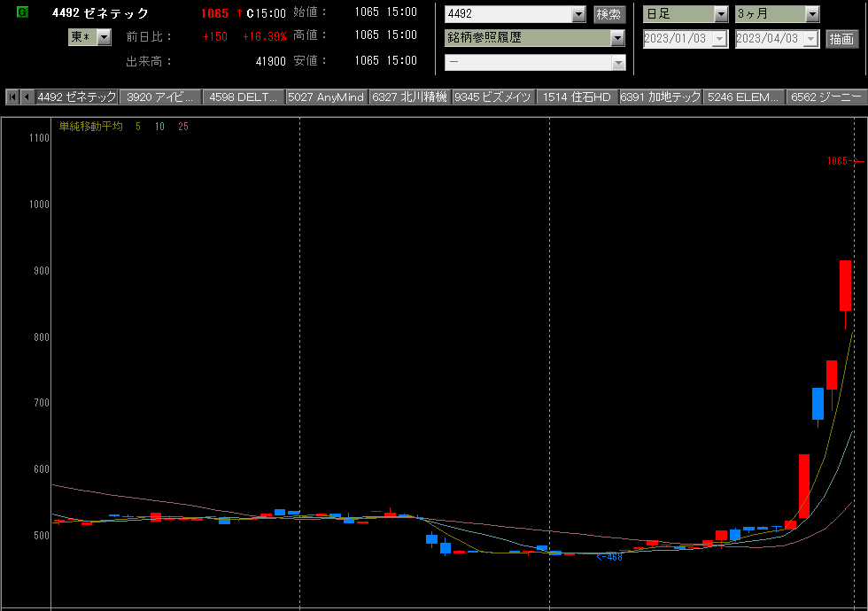868x611 pixels.
Task: Select the 3920 アイビ... tab
Action: click(160, 97)
